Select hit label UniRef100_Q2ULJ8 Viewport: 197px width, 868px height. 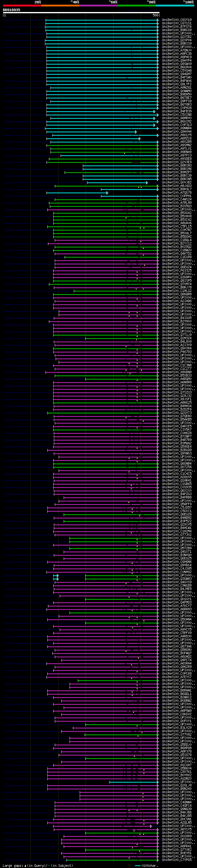177,785
